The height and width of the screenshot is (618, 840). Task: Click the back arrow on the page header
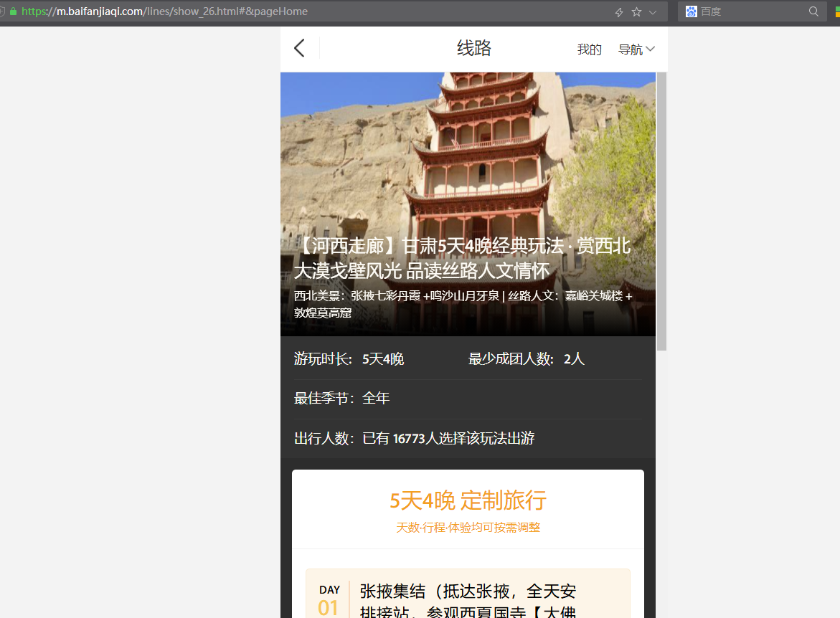(x=299, y=48)
